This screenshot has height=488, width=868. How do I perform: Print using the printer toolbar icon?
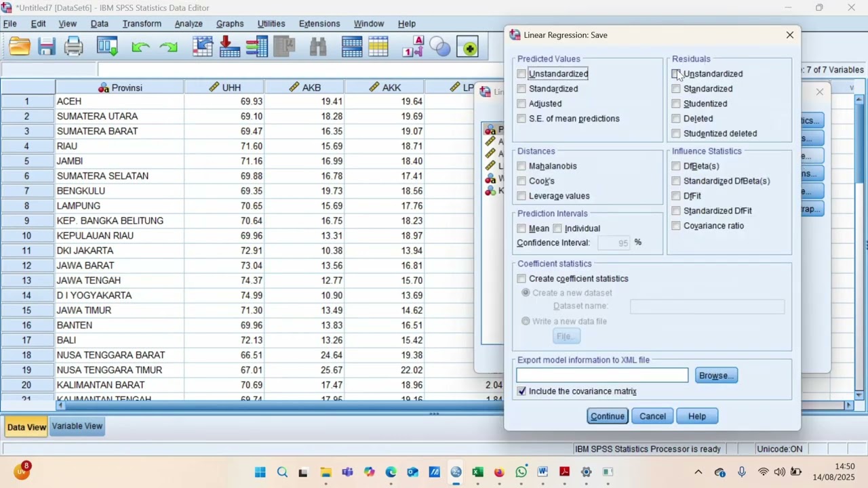coord(74,47)
